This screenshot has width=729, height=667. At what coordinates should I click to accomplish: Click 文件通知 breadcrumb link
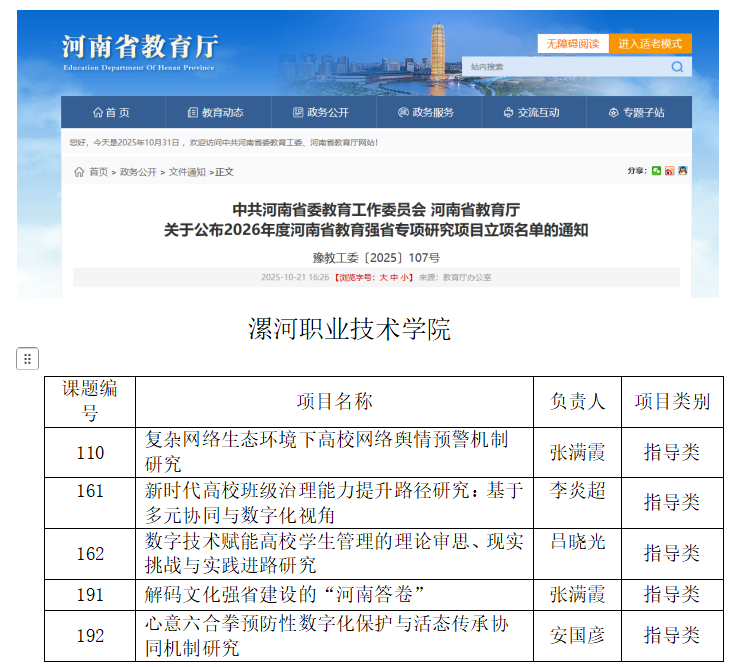[186, 172]
